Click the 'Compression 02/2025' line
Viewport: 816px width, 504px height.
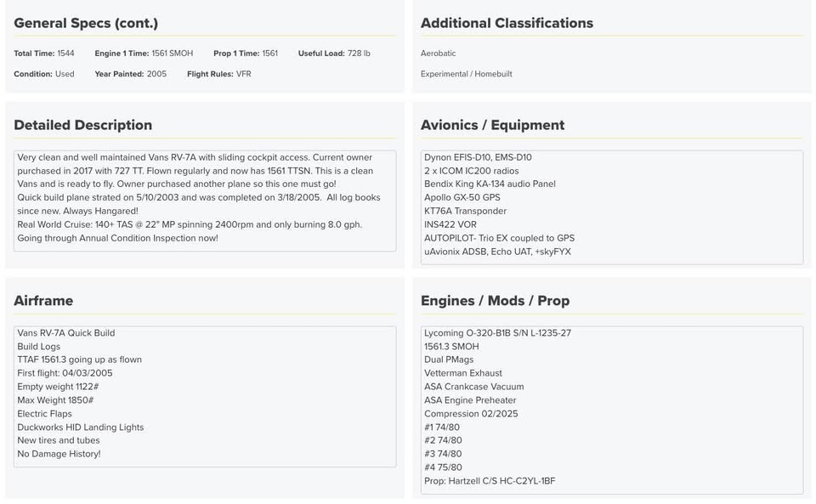click(471, 414)
